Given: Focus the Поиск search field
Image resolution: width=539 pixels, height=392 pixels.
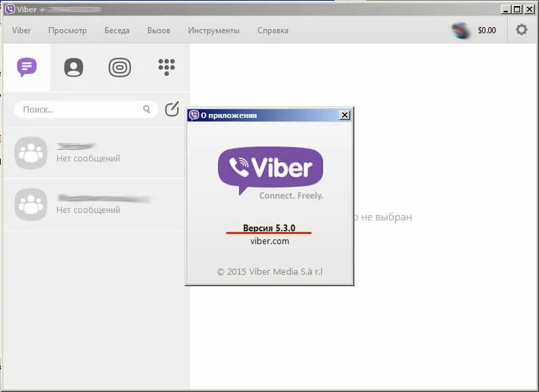Looking at the screenshot, I should [x=86, y=110].
